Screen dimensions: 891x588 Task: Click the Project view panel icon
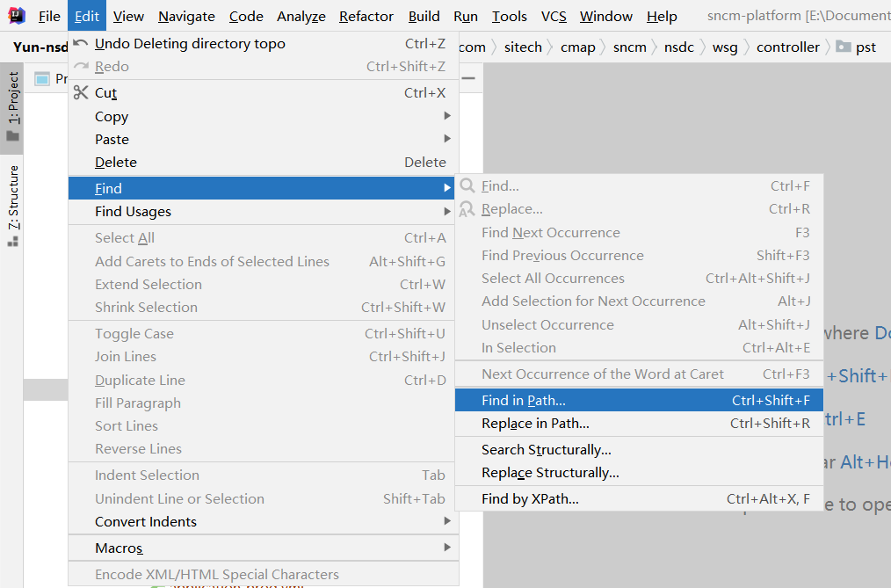coord(42,79)
